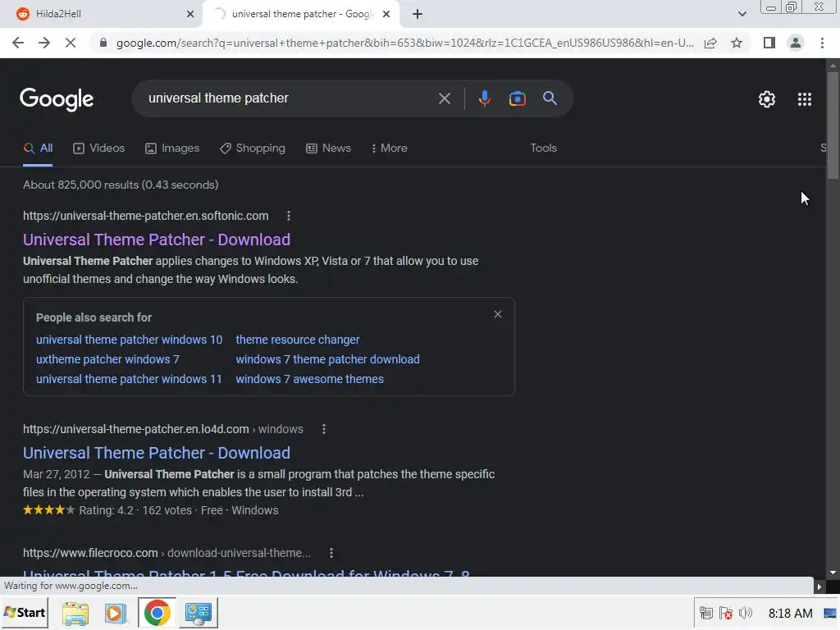Open the Windows Start menu
The image size is (840, 630).
click(25, 612)
